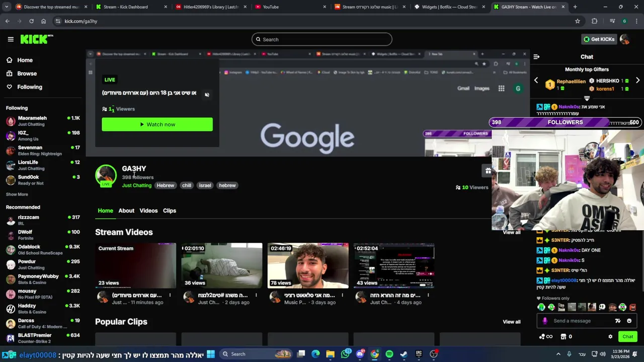Open IGZ_ channel in Following
This screenshot has width=644, height=362.
[43, 136]
